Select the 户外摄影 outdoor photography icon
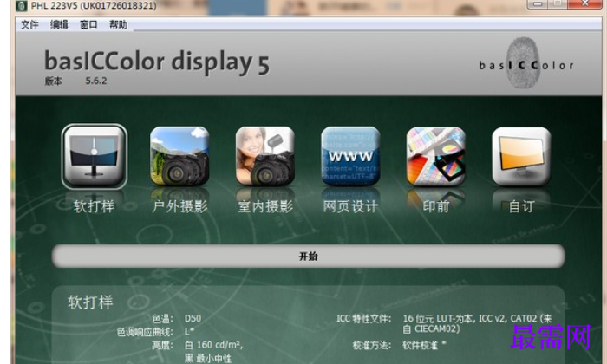 pyautogui.click(x=179, y=157)
